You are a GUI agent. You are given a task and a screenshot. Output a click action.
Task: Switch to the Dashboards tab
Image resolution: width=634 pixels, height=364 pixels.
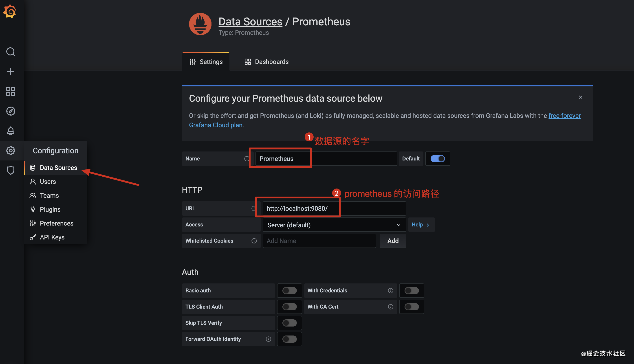pyautogui.click(x=267, y=62)
